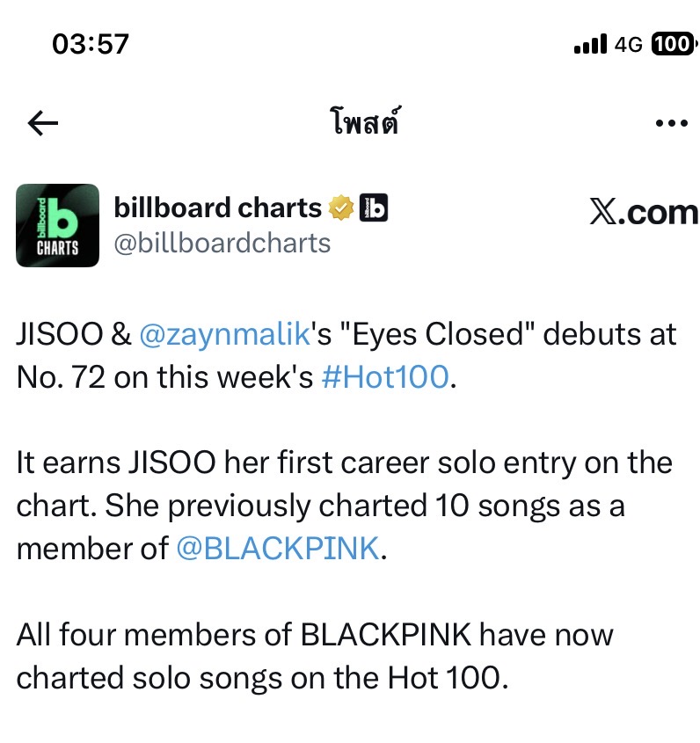Tap the gold verified badge

point(342,208)
